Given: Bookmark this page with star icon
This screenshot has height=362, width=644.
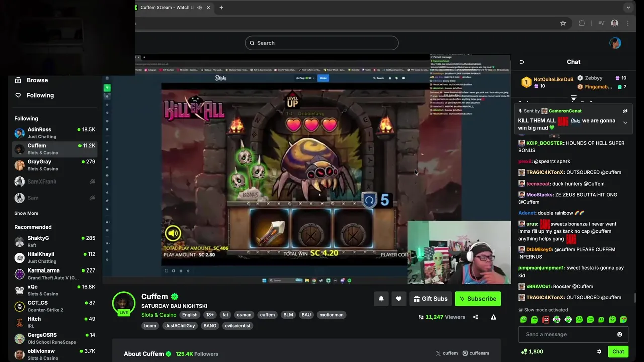Looking at the screenshot, I should click(563, 23).
